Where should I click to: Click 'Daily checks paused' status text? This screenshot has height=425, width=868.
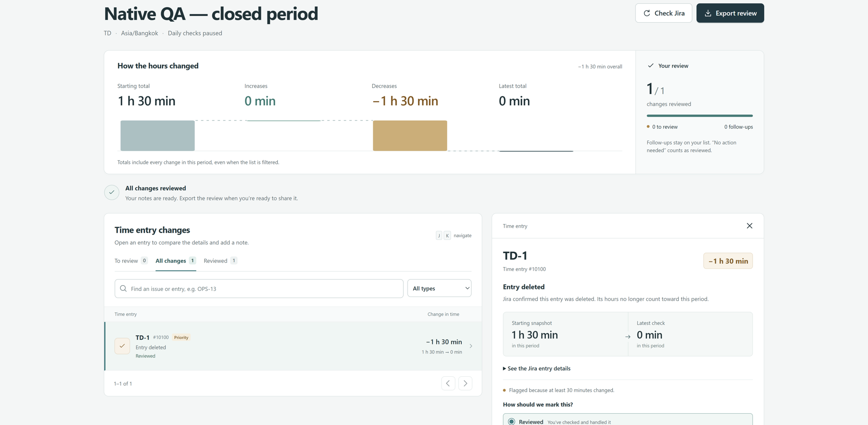pos(195,33)
